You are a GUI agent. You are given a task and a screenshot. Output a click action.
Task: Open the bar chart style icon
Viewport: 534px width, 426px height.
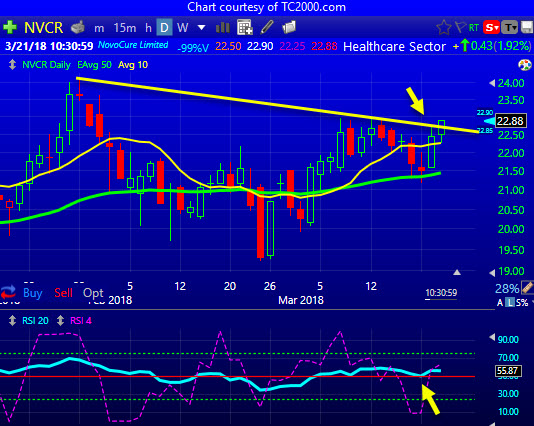[223, 27]
